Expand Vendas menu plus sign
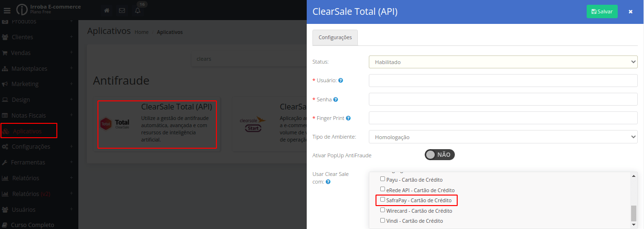The height and width of the screenshot is (229, 644). tap(71, 53)
